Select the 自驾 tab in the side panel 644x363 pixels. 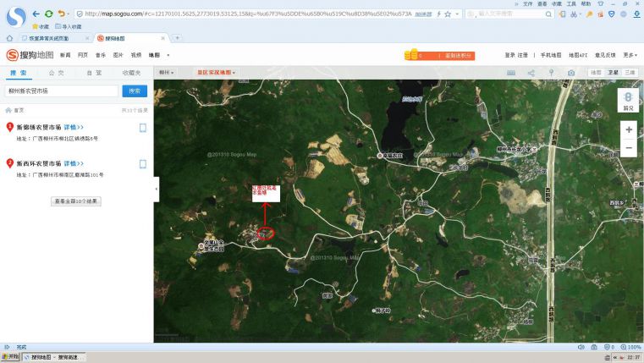coord(94,73)
